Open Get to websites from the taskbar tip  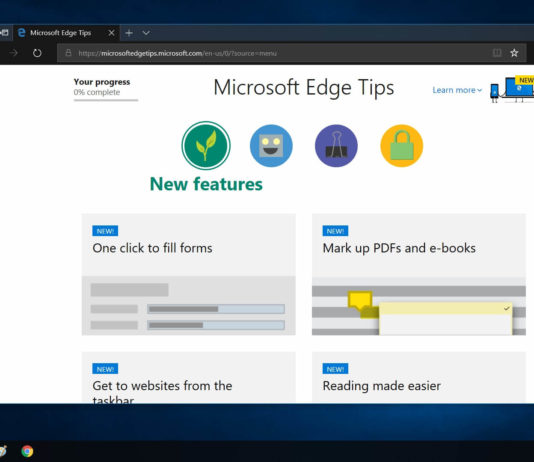point(189,378)
